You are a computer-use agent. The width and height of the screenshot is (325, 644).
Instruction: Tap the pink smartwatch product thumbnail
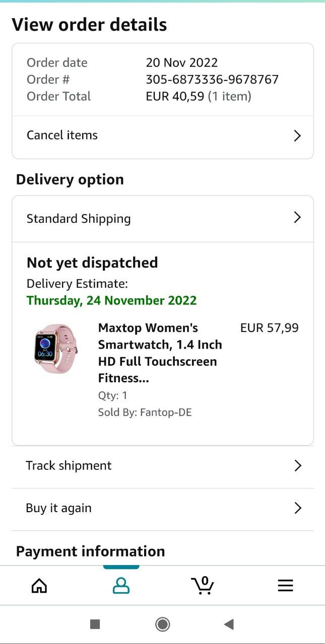tap(56, 348)
